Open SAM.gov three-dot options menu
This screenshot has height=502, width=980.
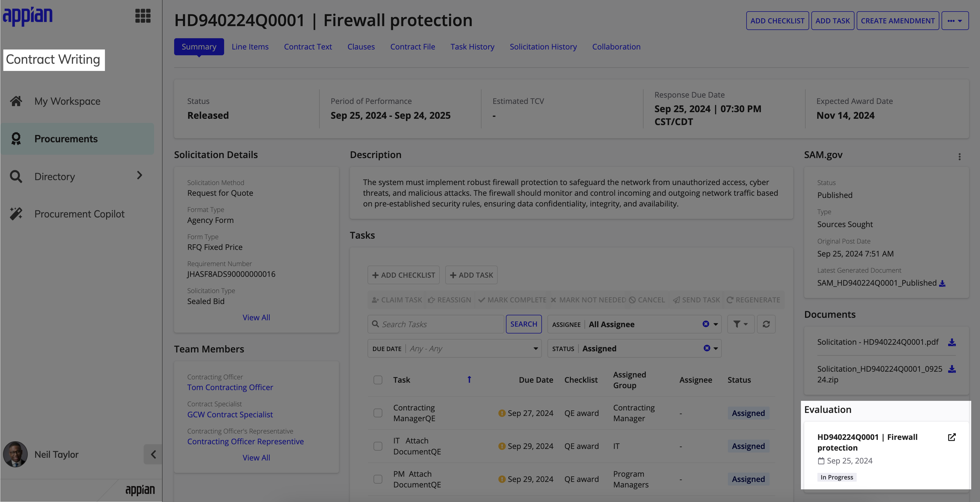(959, 156)
